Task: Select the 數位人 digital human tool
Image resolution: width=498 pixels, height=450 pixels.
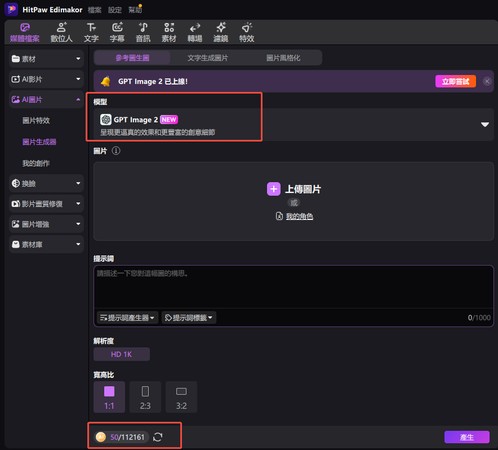Action: point(61,32)
